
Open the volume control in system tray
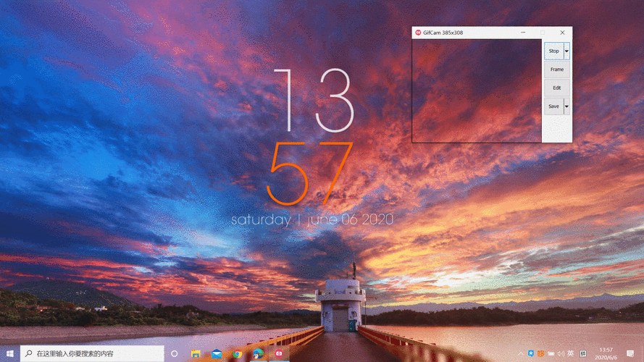[561, 353]
